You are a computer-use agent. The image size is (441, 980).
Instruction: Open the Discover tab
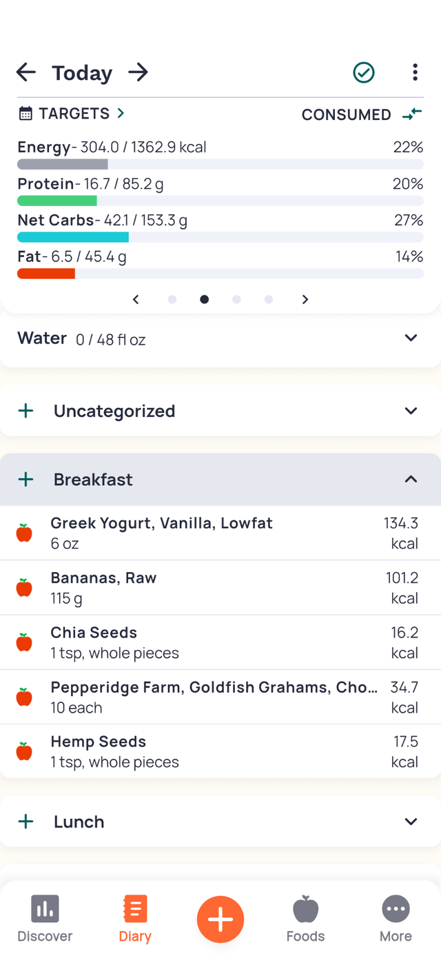tap(45, 919)
